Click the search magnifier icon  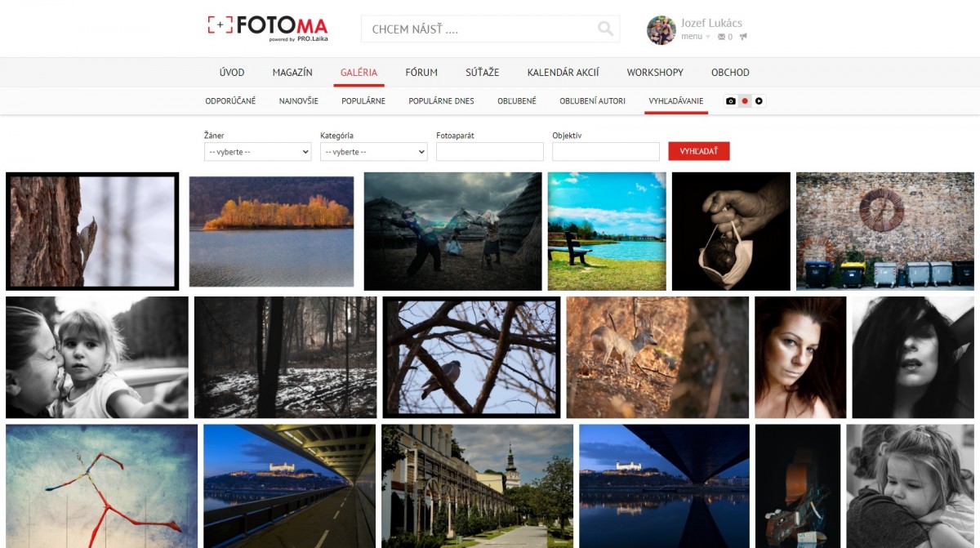point(605,29)
